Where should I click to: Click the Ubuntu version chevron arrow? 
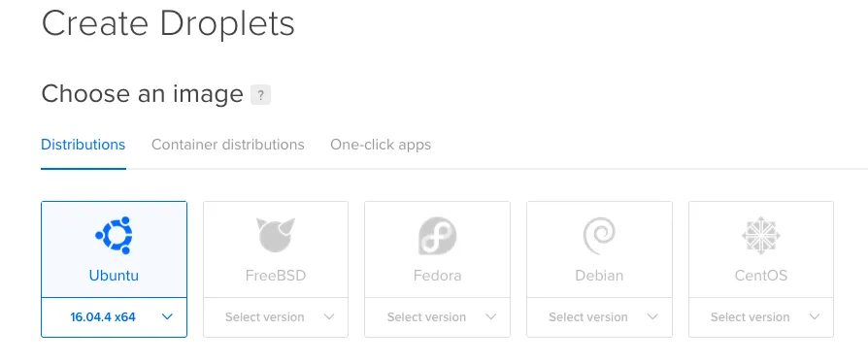167,317
